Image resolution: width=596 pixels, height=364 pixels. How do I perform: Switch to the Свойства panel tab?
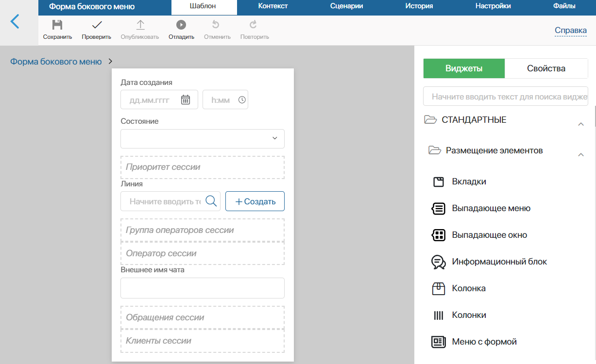click(x=546, y=68)
